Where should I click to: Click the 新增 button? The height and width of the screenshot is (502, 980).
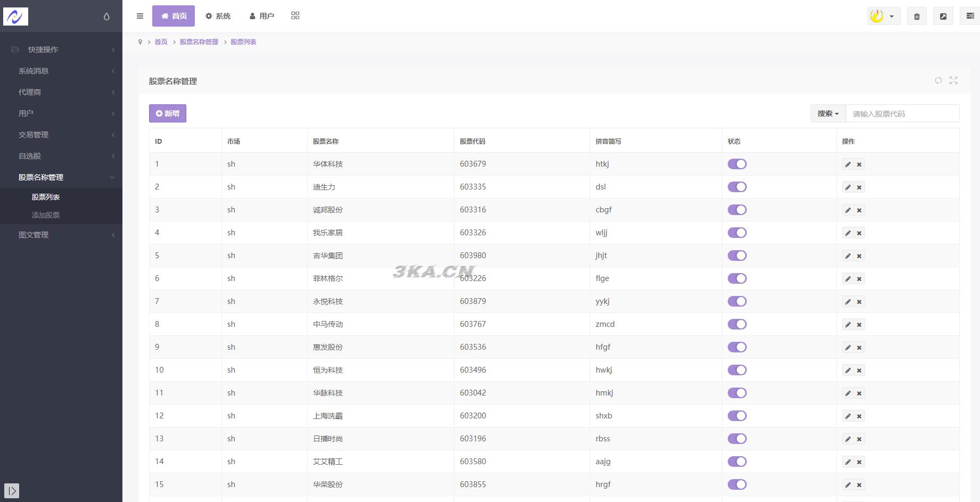(x=168, y=113)
